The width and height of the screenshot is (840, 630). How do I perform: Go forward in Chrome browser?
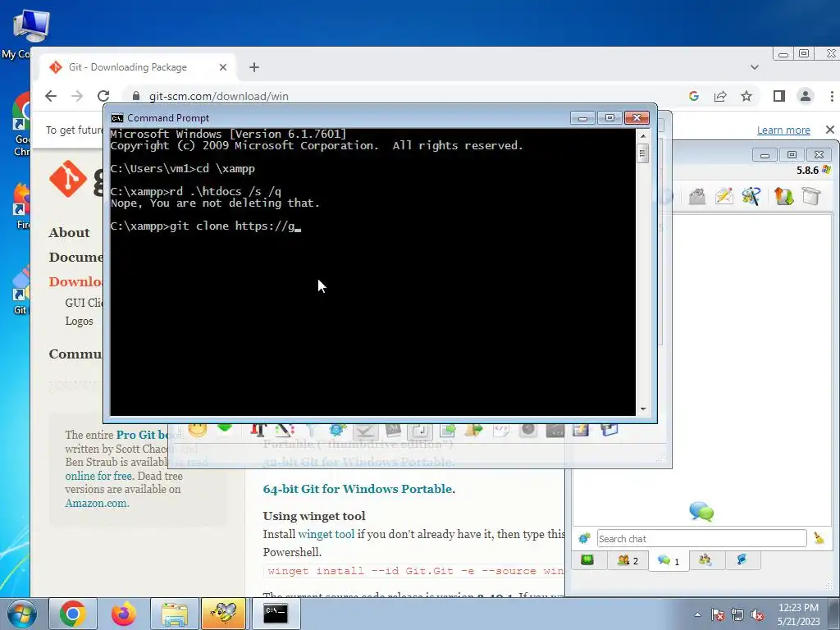(x=77, y=96)
